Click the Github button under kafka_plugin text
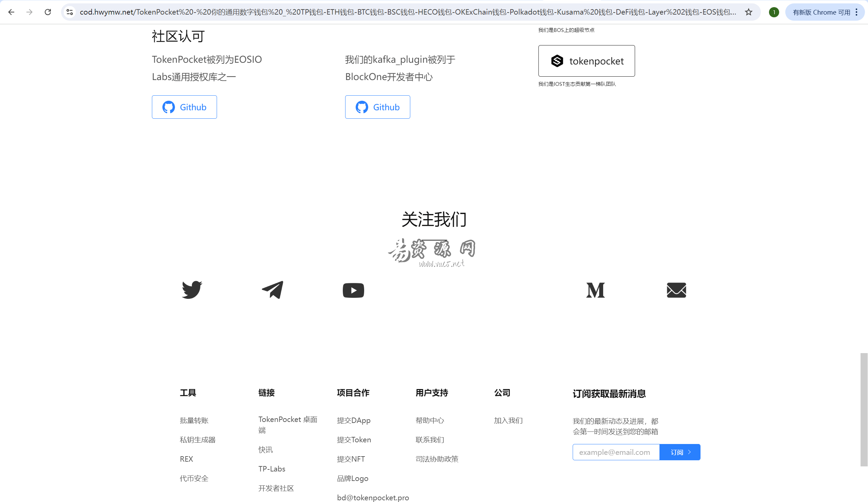Viewport: 868px width, 502px height. [x=377, y=107]
